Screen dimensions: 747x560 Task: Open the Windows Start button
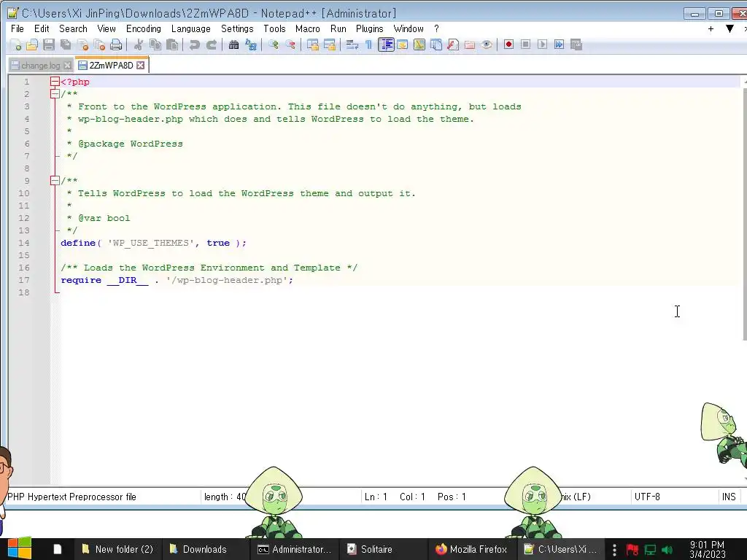tap(19, 549)
